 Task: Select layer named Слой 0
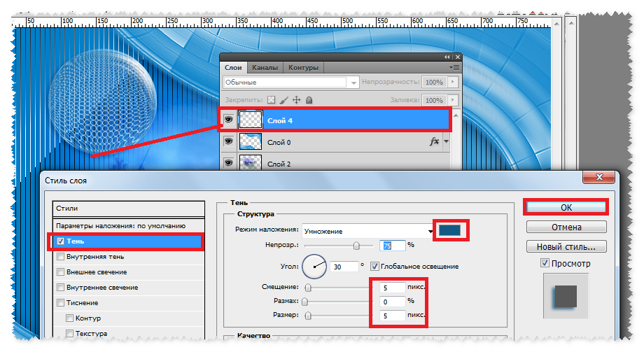point(336,141)
